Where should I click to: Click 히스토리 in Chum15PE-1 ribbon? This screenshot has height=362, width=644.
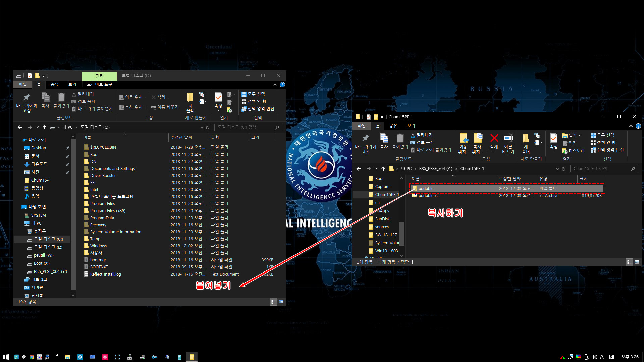tap(574, 151)
